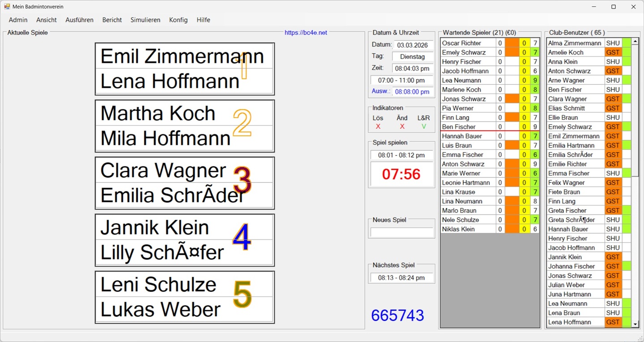Click the orange cell in Oscar Richter's row

tap(512, 43)
